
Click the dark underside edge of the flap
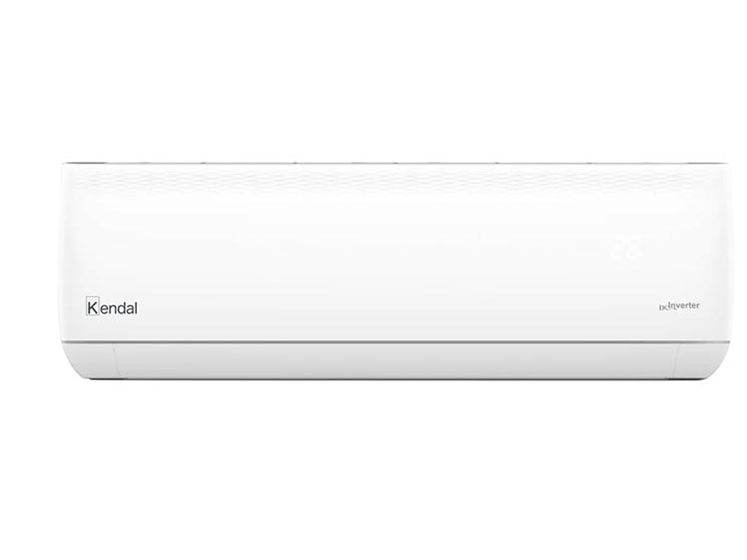pyautogui.click(x=395, y=379)
